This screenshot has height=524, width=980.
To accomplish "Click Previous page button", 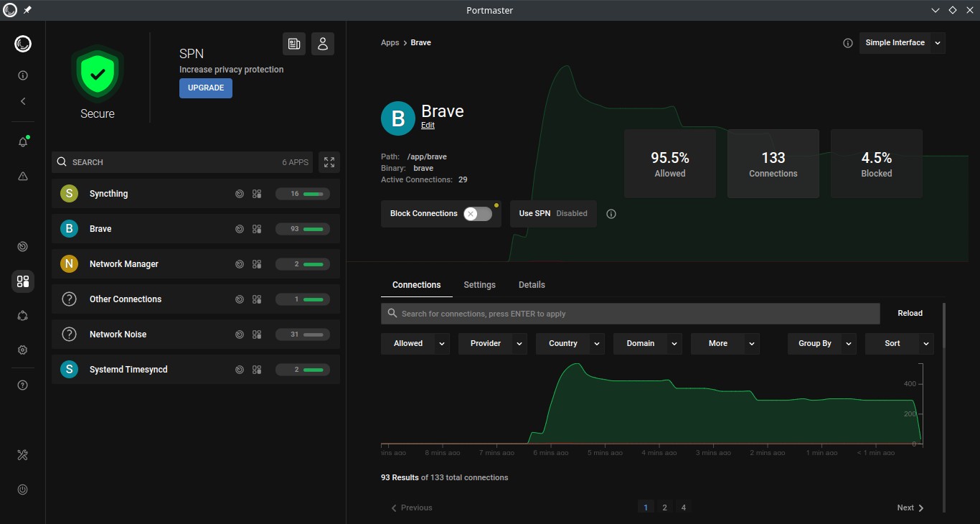I will (x=412, y=507).
